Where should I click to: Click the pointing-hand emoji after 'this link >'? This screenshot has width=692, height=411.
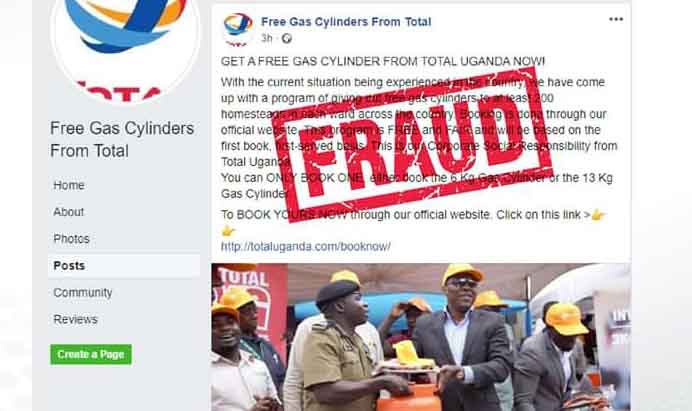[x=598, y=215]
